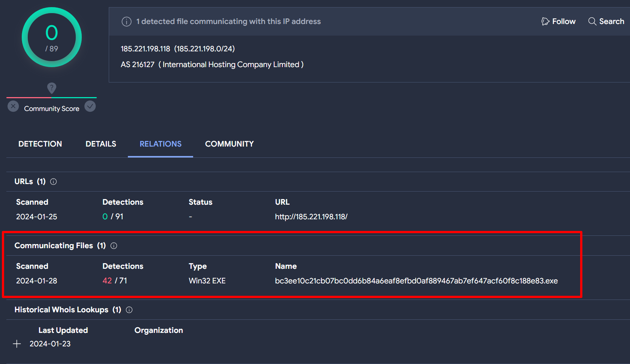The width and height of the screenshot is (630, 364).
Task: Vote harmless with the checkmark community button
Action: point(90,106)
